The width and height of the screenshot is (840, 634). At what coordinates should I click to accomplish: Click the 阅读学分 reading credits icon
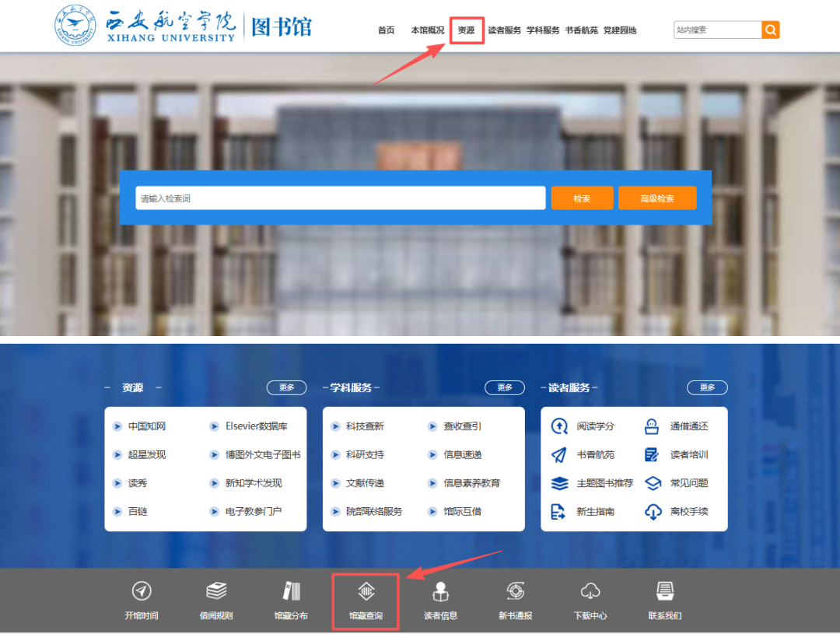click(x=559, y=426)
